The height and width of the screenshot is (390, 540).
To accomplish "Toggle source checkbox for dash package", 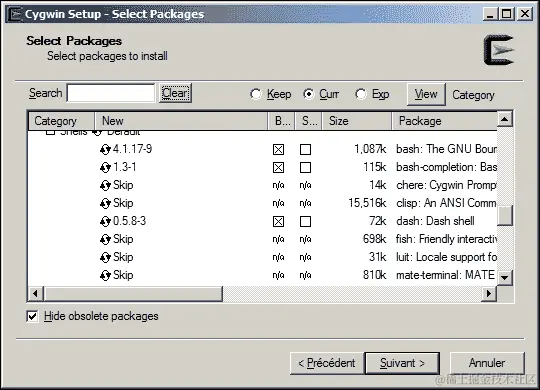I will tap(305, 222).
